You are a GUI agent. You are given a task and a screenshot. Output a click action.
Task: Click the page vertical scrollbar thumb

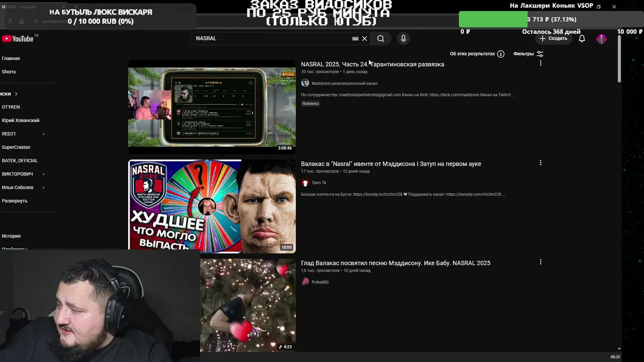point(619,59)
